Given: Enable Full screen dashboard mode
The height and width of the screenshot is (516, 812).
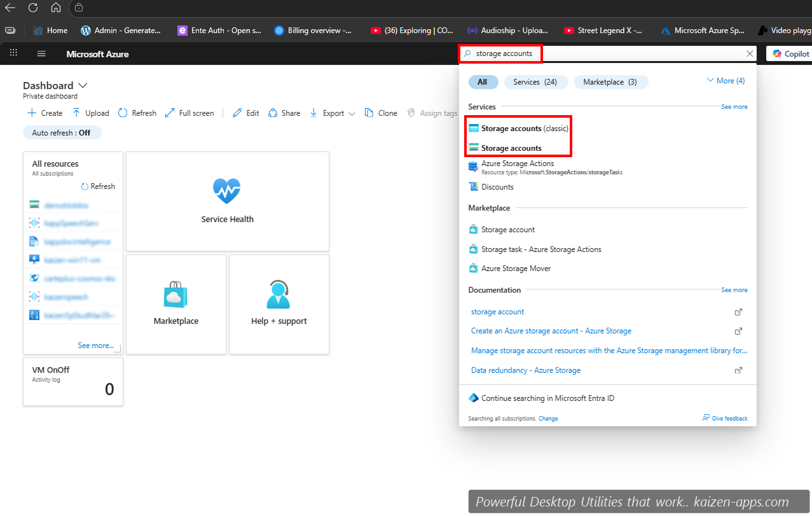Looking at the screenshot, I should (x=189, y=113).
